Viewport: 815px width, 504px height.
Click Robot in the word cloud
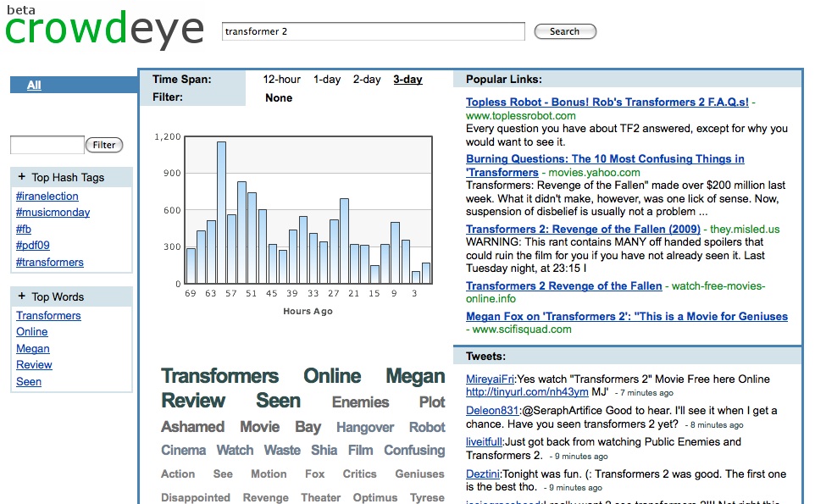click(427, 428)
